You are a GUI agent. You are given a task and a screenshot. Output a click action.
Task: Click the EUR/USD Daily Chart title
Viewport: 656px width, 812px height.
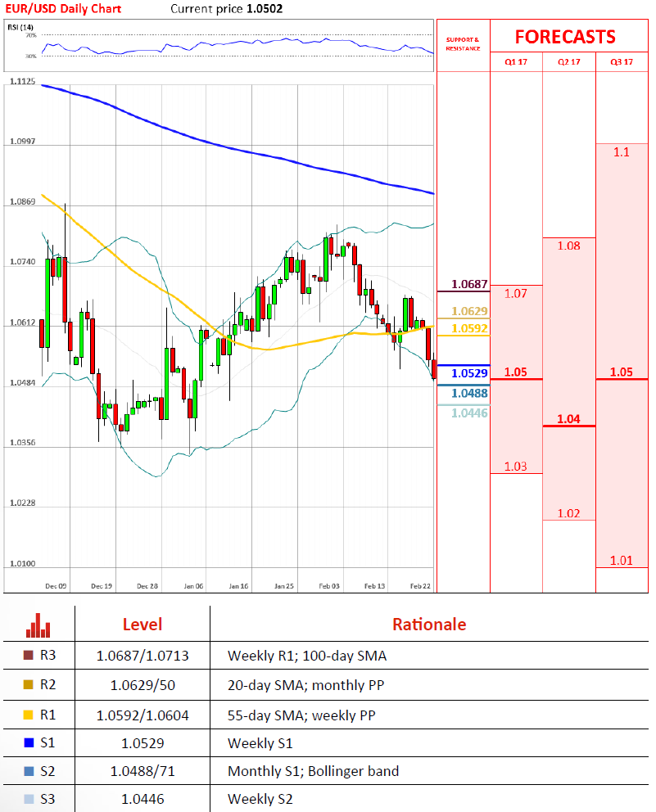pos(63,9)
